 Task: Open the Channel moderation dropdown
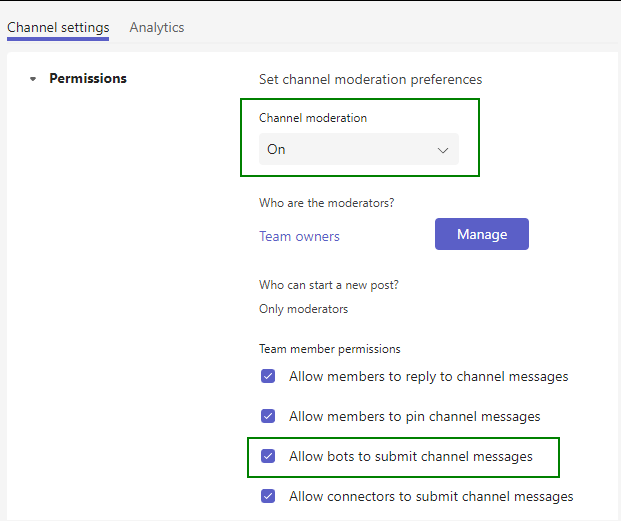(x=358, y=149)
